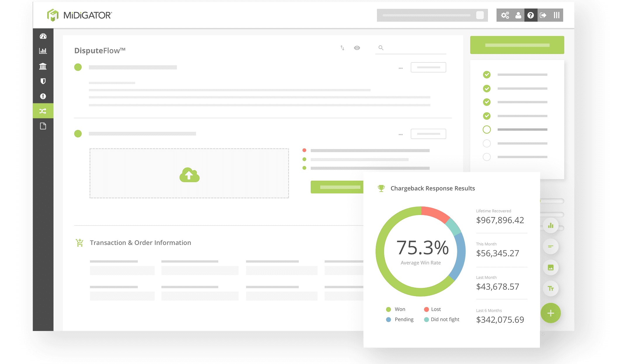
Task: Click the trophy icon by Chargeback Response Results
Action: (x=381, y=188)
